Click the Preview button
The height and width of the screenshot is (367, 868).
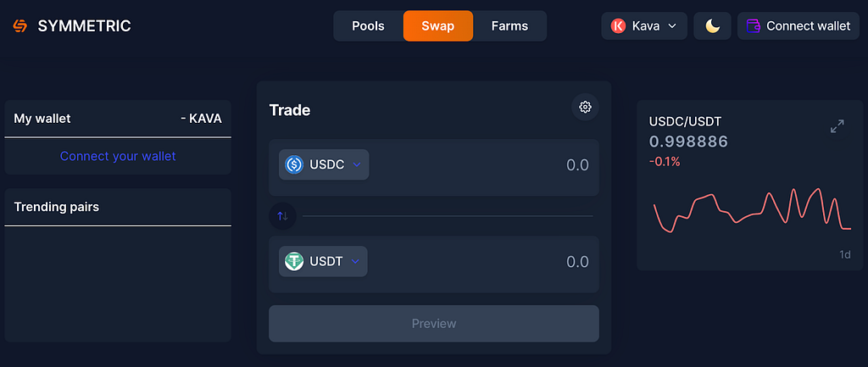coord(434,323)
